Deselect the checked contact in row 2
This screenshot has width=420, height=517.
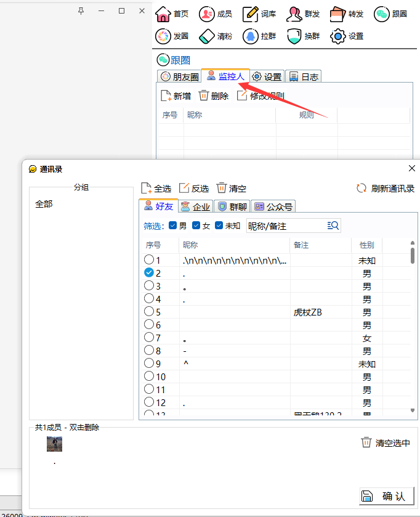click(x=149, y=273)
